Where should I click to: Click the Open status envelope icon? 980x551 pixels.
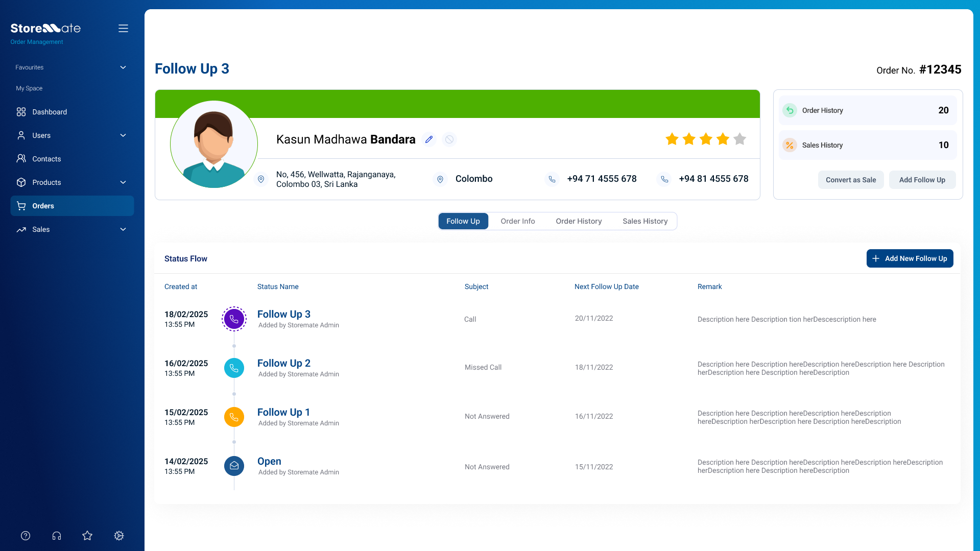coord(234,466)
